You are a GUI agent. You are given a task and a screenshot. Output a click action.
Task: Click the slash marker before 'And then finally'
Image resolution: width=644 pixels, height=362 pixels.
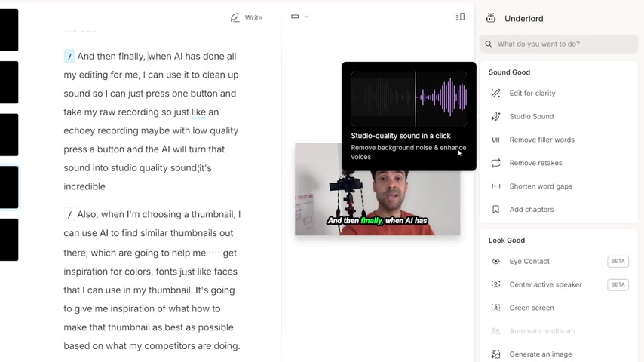click(x=69, y=57)
